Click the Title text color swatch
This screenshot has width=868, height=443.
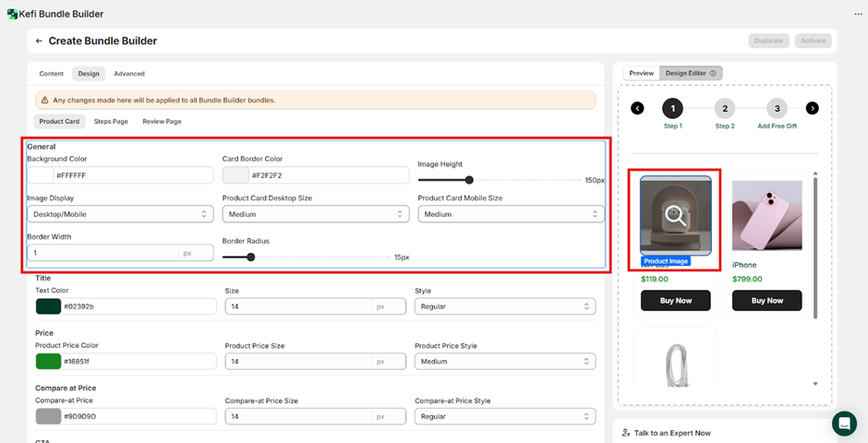coord(48,306)
